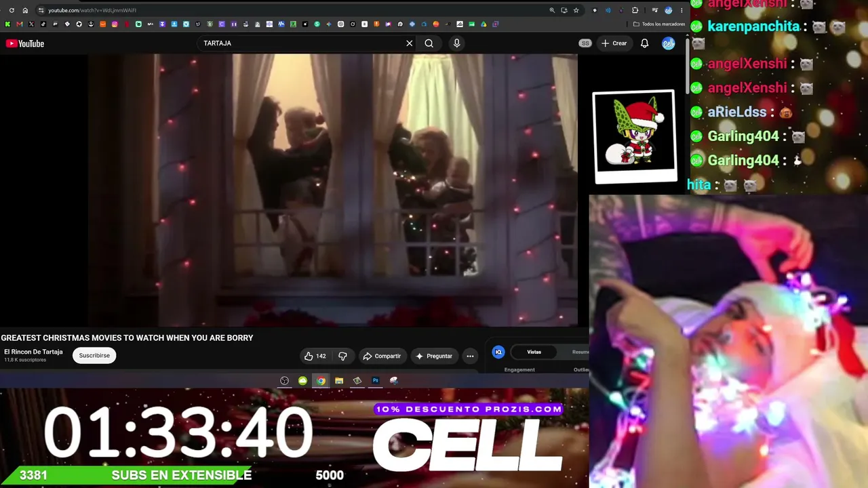Open YouTube notifications bell
The image size is (868, 488).
645,43
